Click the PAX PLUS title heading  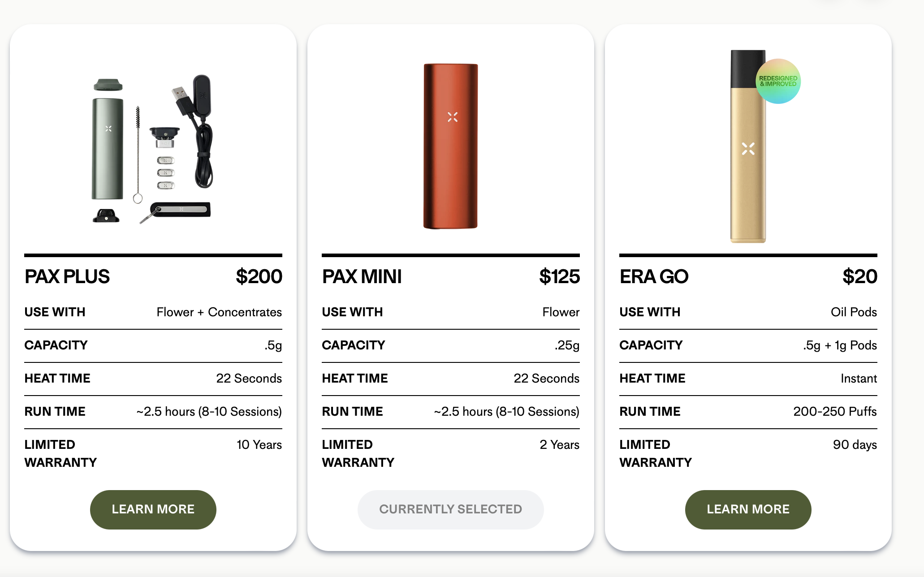[67, 276]
